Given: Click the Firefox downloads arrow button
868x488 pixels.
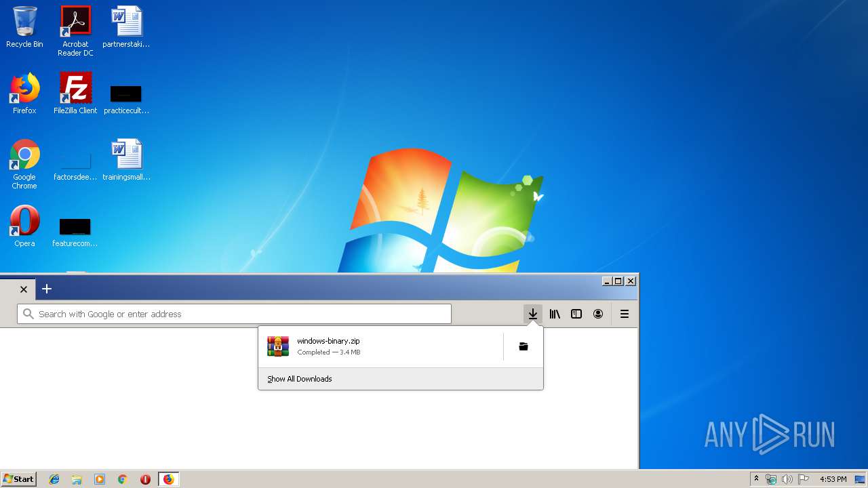Looking at the screenshot, I should point(533,314).
